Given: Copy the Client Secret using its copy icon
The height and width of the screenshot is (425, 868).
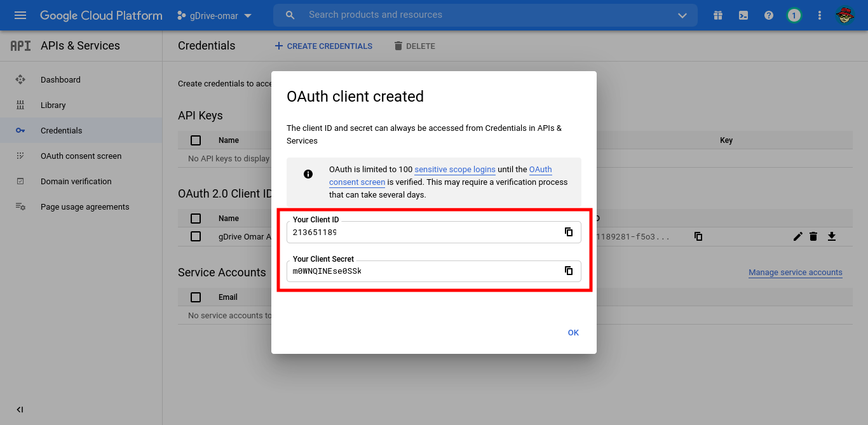Looking at the screenshot, I should [568, 271].
